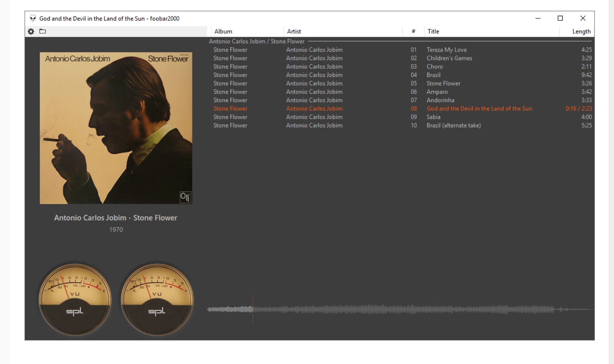This screenshot has width=614, height=364.
Task: Select the track Children's Games
Action: [x=401, y=58]
